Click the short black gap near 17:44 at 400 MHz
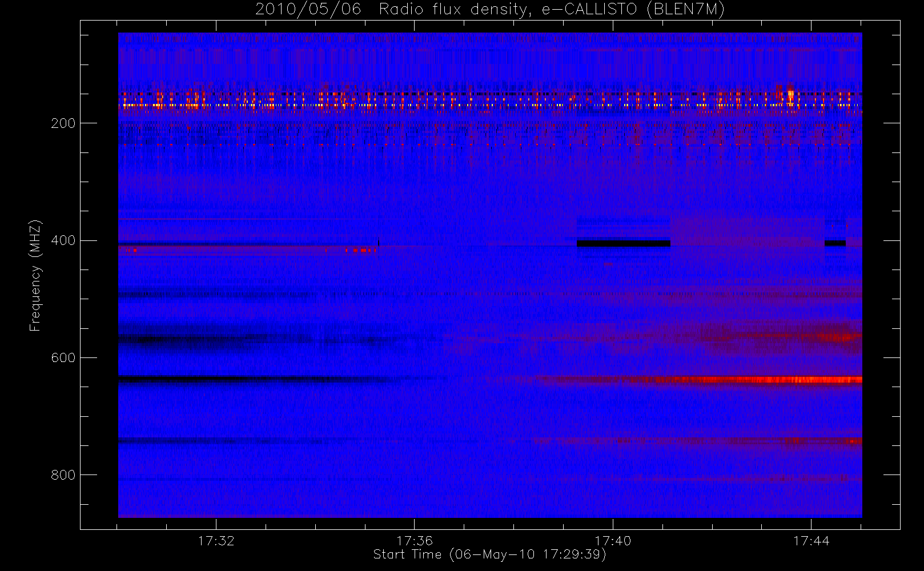This screenshot has height=571, width=924. coord(835,243)
